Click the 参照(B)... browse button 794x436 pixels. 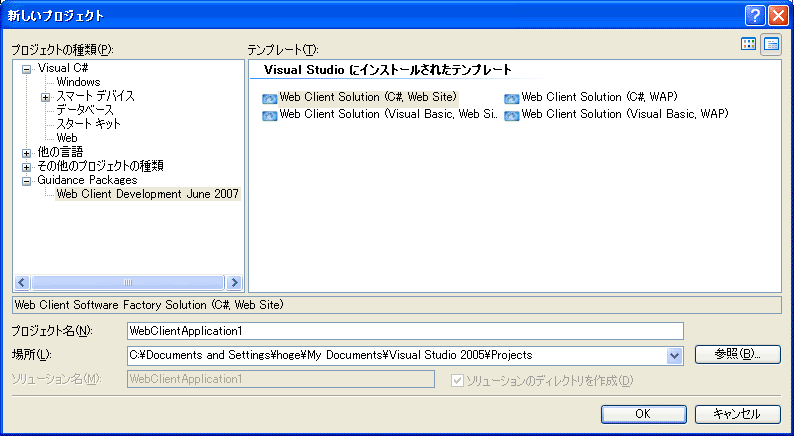(737, 354)
